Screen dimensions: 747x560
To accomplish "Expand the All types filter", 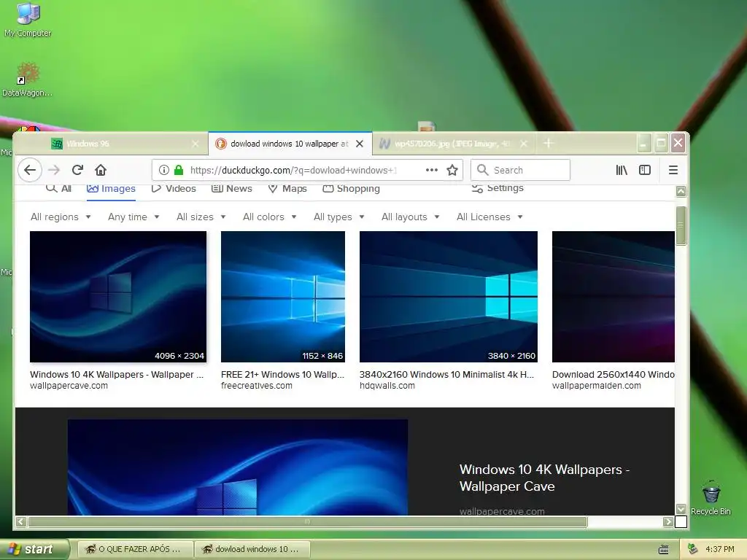I will [338, 217].
